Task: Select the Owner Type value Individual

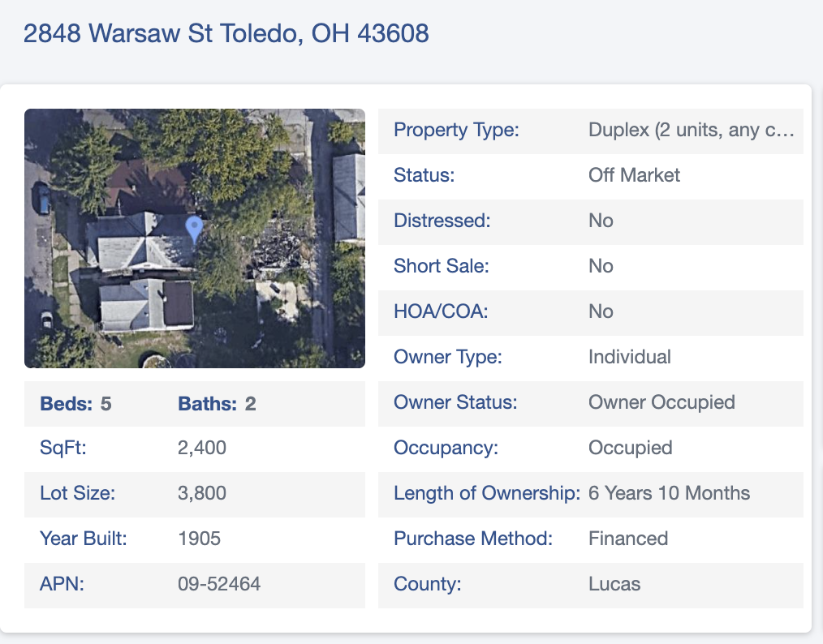Action: coord(630,357)
